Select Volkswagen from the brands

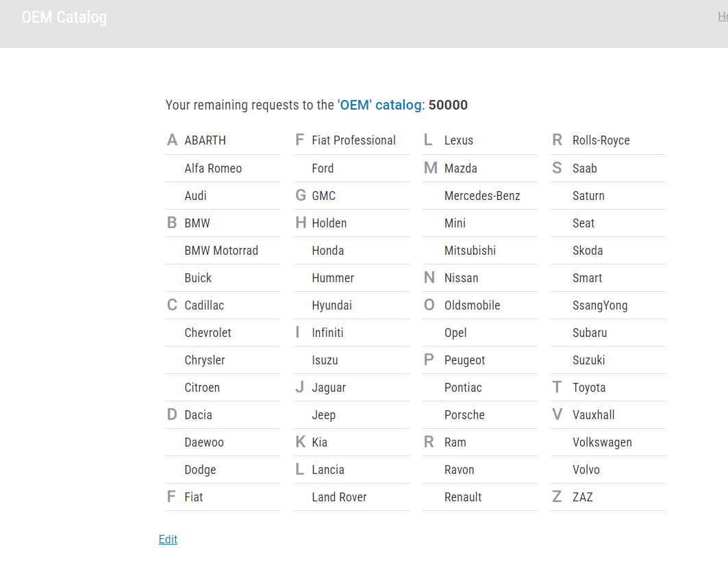(602, 442)
